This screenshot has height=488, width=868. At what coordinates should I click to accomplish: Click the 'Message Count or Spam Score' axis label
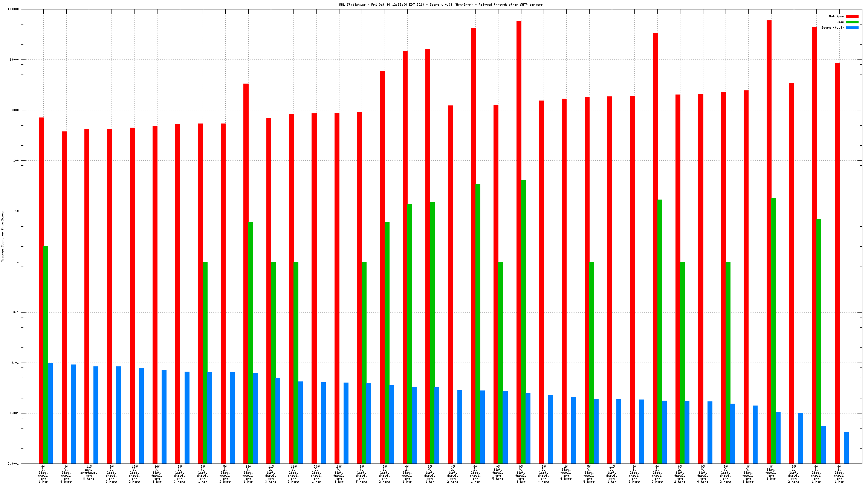(3, 236)
